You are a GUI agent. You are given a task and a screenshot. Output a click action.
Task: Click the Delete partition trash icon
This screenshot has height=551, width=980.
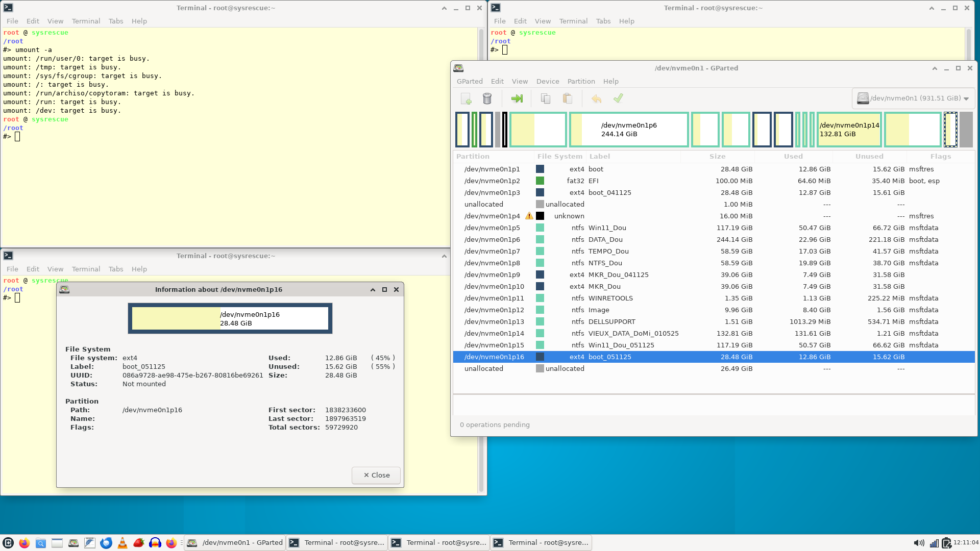[487, 98]
